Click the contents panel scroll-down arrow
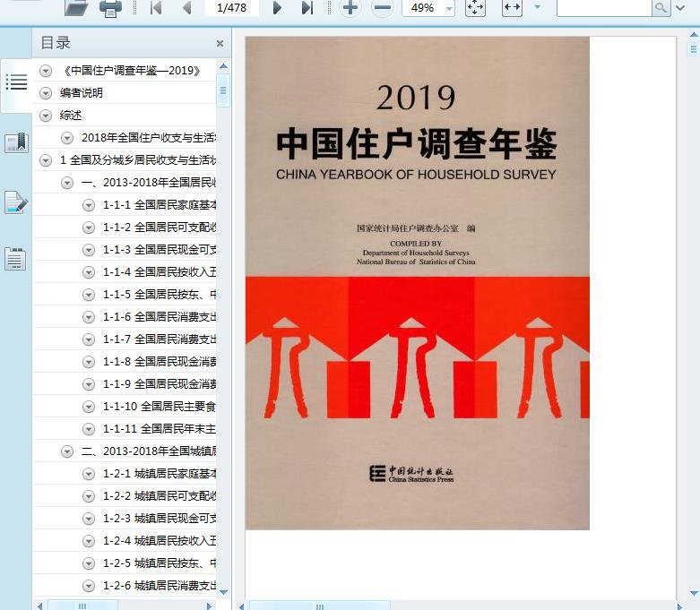Screen dimensions: 700x610 click(x=224, y=592)
